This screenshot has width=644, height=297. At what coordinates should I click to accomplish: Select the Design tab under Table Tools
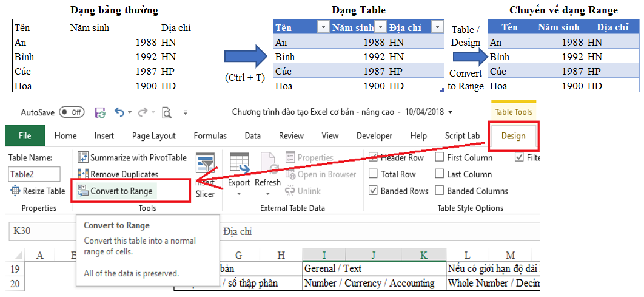(x=513, y=136)
